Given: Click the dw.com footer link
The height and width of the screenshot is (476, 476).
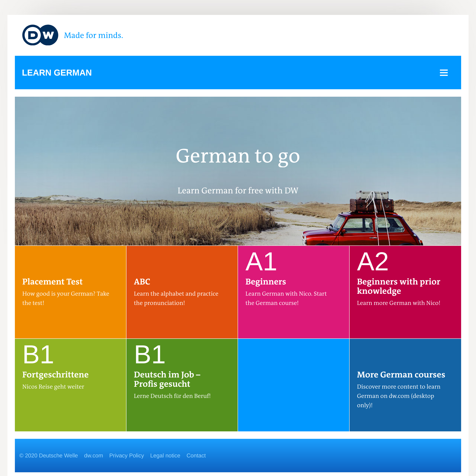Looking at the screenshot, I should (93, 456).
